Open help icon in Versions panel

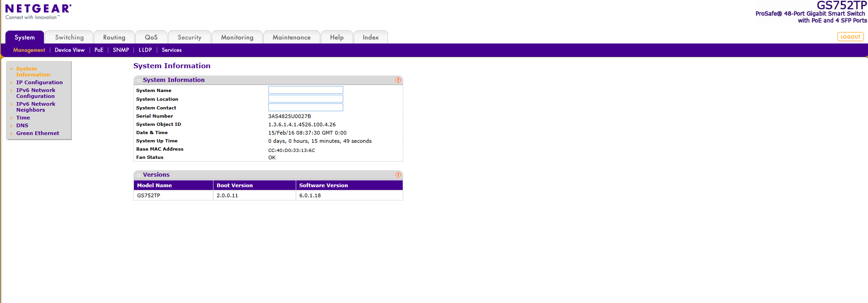tap(398, 175)
